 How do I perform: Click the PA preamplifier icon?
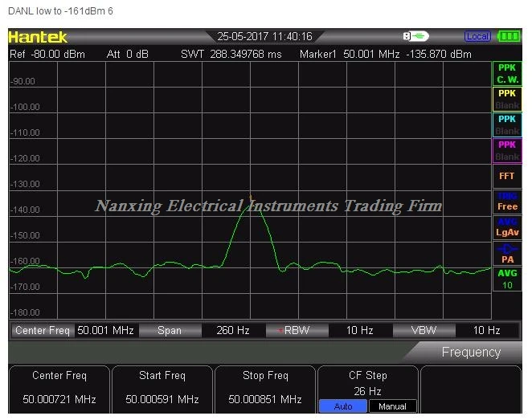(507, 253)
